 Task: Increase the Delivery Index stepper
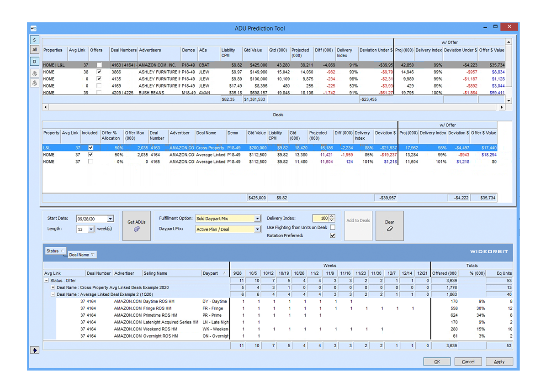[x=332, y=216]
